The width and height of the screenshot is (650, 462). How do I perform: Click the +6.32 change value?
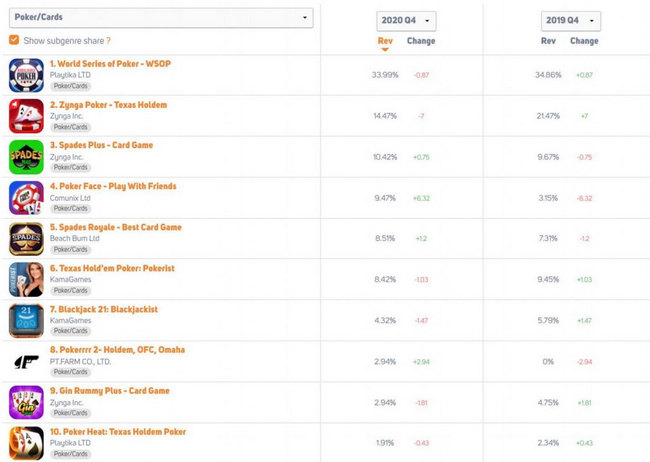[x=421, y=198]
